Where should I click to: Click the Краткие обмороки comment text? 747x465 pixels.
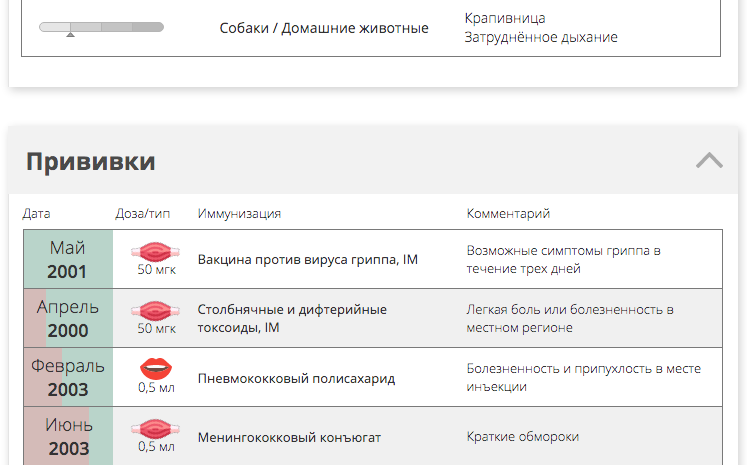pyautogui.click(x=523, y=436)
